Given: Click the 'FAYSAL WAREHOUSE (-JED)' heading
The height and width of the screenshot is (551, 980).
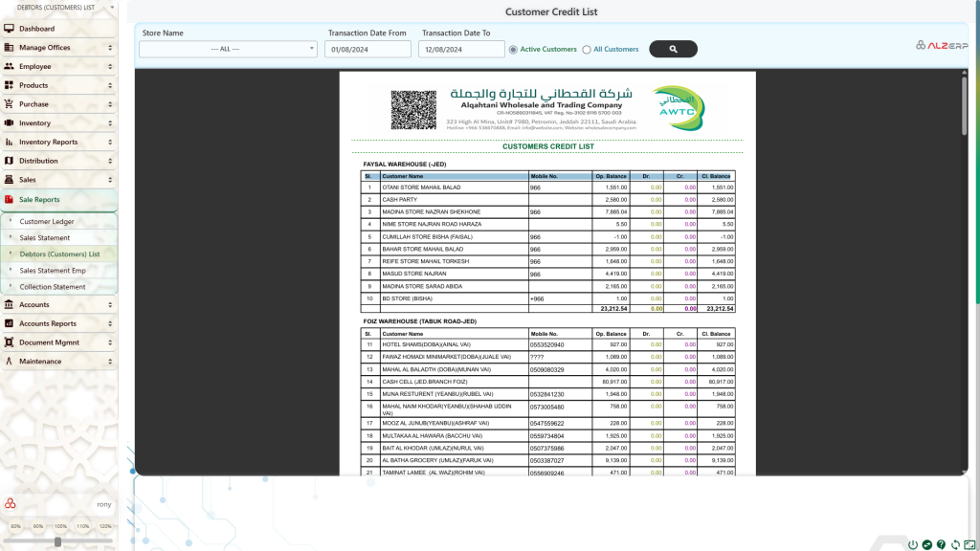Looking at the screenshot, I should click(x=405, y=165).
